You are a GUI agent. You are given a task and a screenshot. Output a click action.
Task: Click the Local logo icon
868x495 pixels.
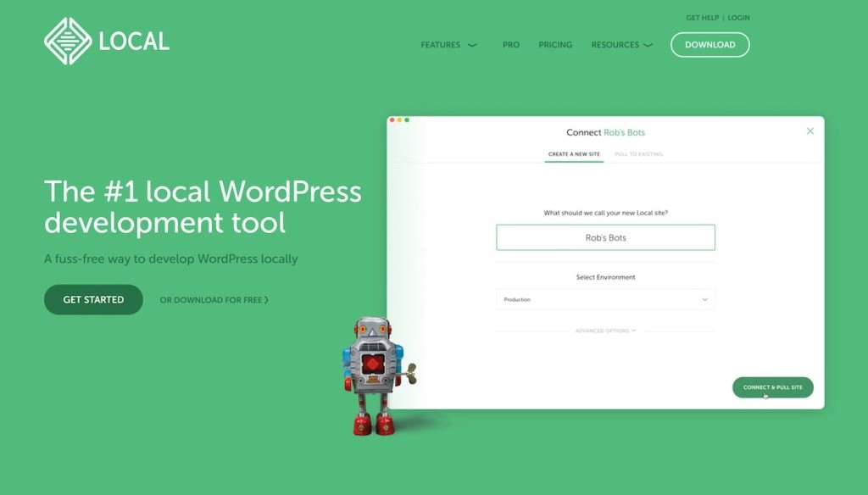click(68, 41)
